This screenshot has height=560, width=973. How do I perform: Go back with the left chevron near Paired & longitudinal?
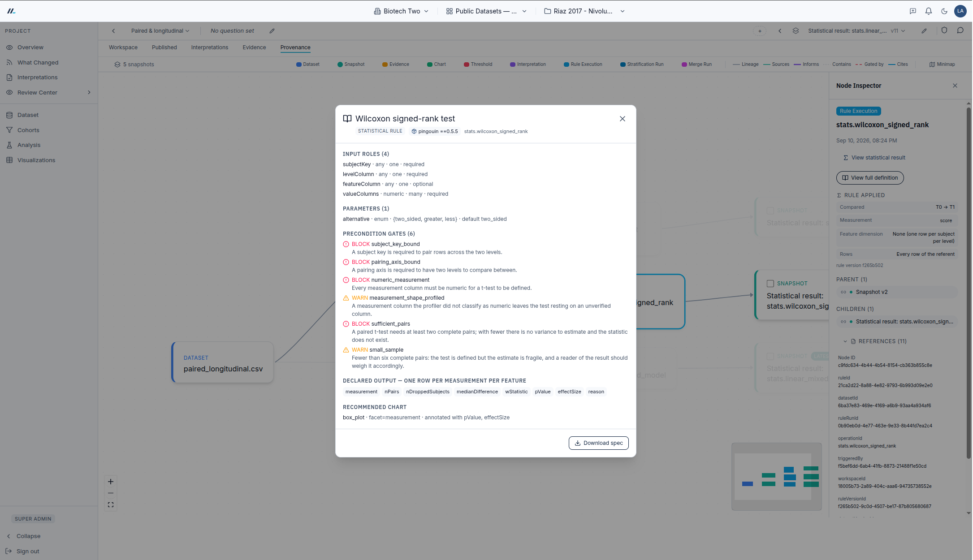coord(113,31)
